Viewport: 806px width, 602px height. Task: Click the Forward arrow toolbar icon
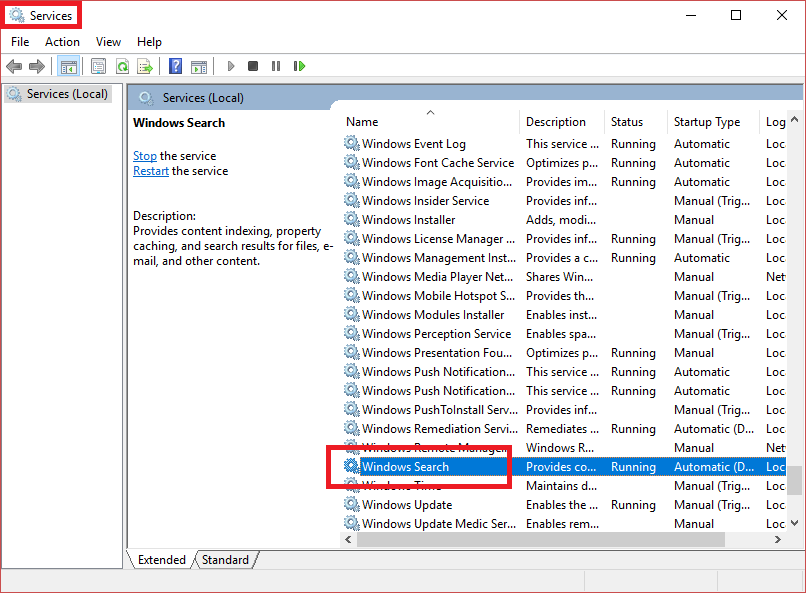tap(37, 66)
